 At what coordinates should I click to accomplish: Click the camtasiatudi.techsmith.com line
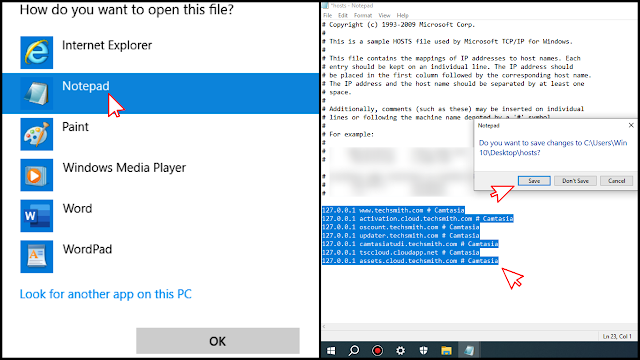click(x=410, y=244)
